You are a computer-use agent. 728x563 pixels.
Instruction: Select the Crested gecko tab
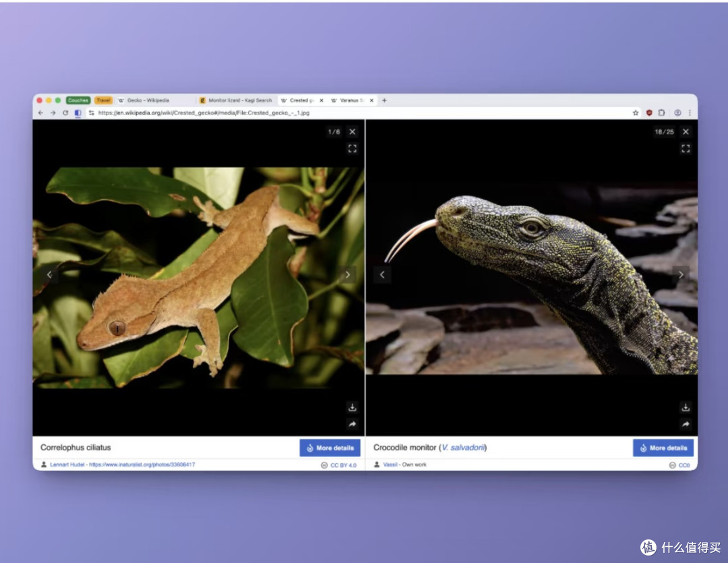point(299,100)
